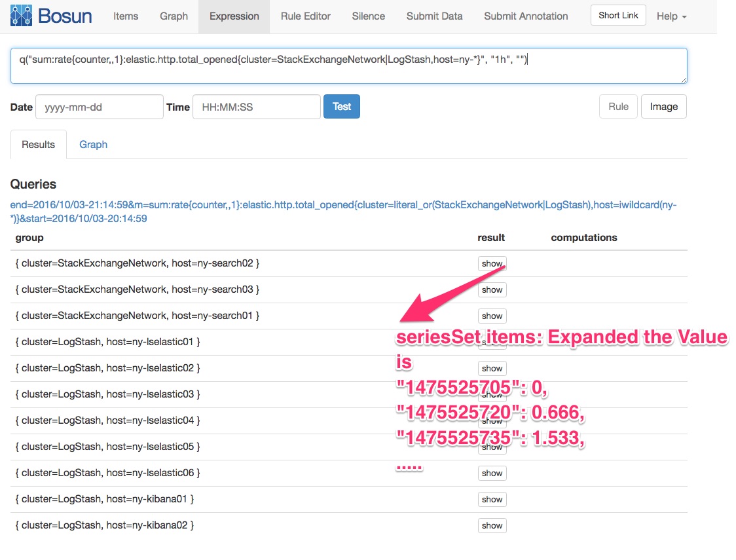Switch to the Graph results tab
The height and width of the screenshot is (560, 736).
(x=93, y=145)
